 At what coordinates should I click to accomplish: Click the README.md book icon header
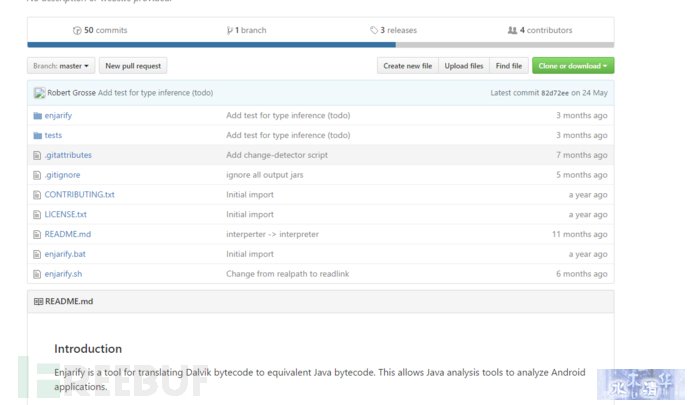tap(38, 302)
